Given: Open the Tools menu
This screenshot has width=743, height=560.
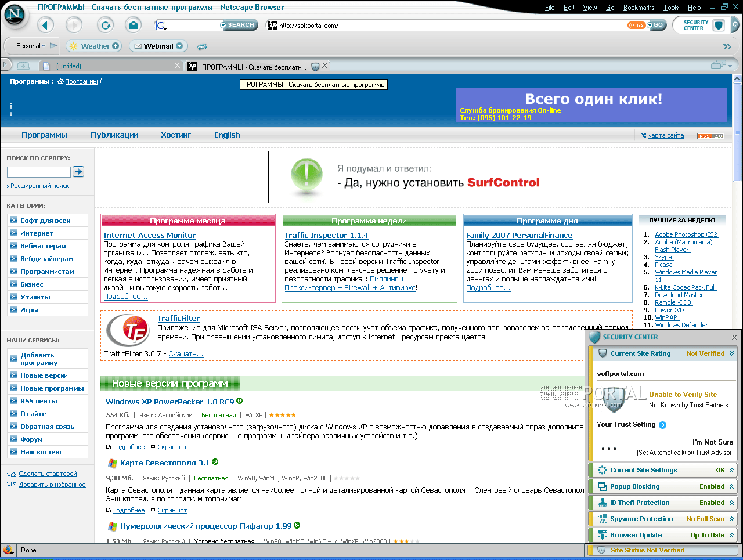Looking at the screenshot, I should (671, 8).
